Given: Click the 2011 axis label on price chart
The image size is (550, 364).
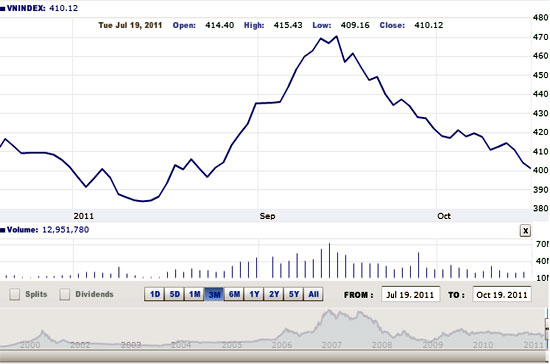Looking at the screenshot, I should [x=83, y=216].
